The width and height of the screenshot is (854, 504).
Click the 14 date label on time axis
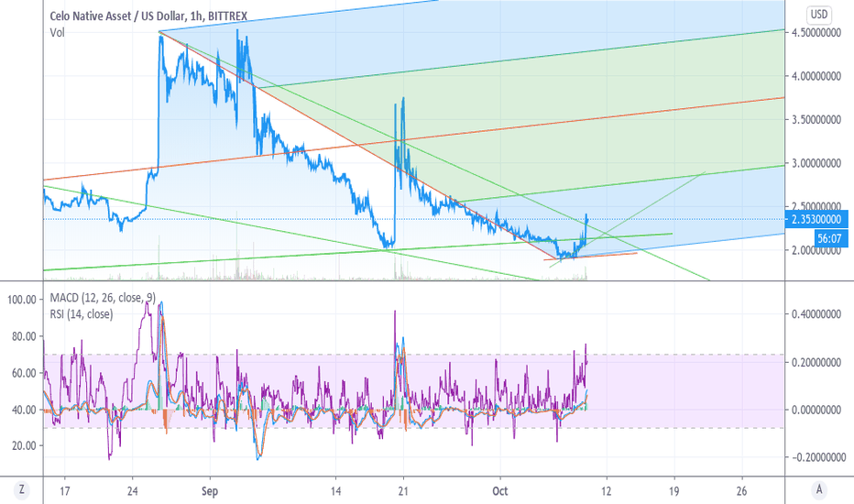(335, 491)
